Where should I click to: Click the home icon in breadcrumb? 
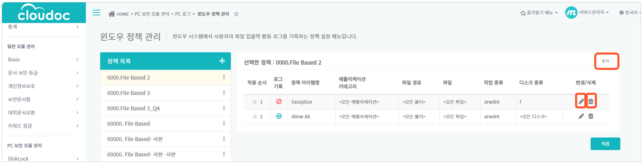pyautogui.click(x=112, y=14)
